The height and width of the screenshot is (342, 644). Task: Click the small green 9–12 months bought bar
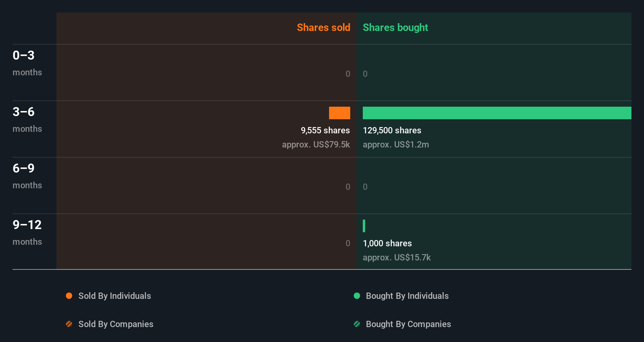click(x=364, y=226)
